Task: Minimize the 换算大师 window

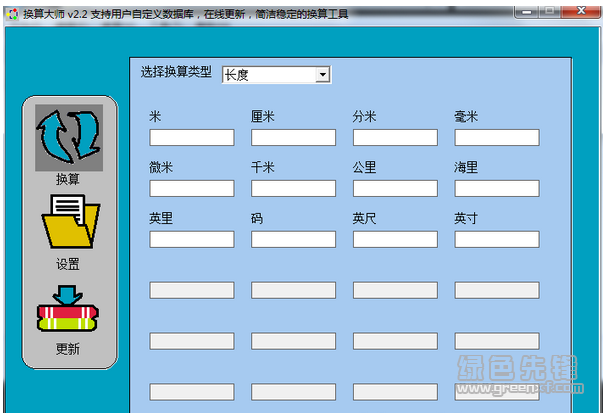Action: [526, 12]
